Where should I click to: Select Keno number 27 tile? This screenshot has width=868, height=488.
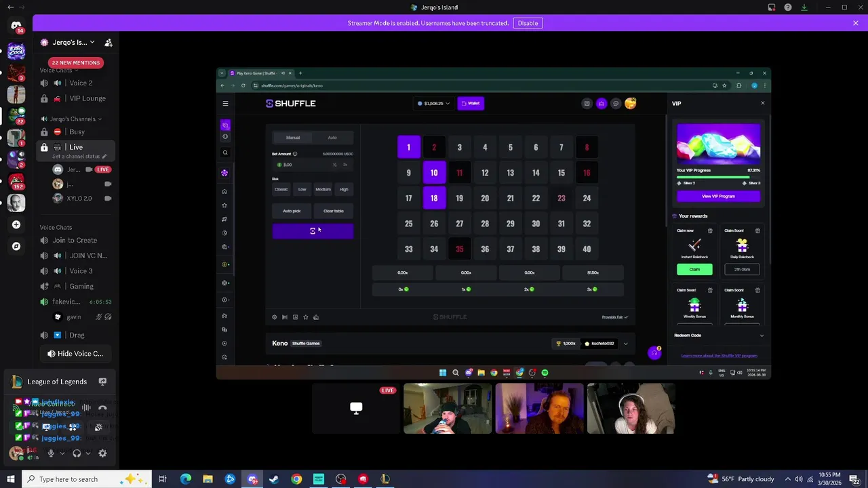click(459, 224)
